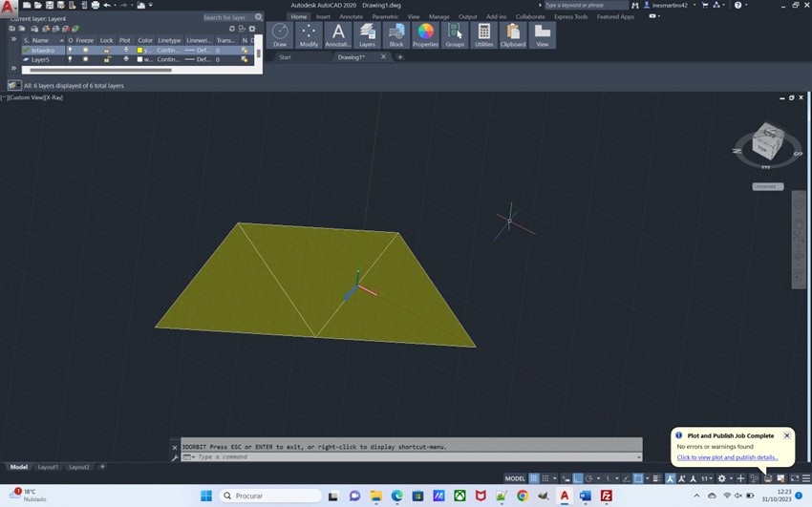Open the Modify ribbon panel
This screenshot has height=507, width=812.
click(310, 35)
